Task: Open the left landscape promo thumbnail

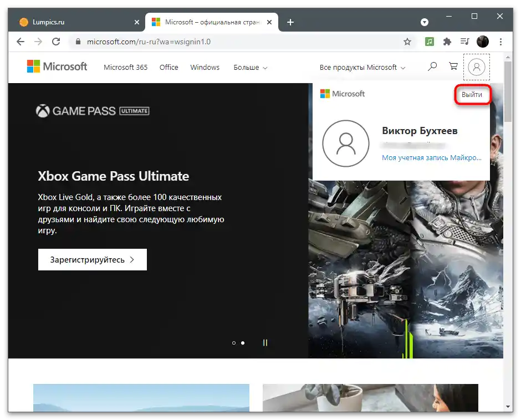Action: tap(141, 398)
